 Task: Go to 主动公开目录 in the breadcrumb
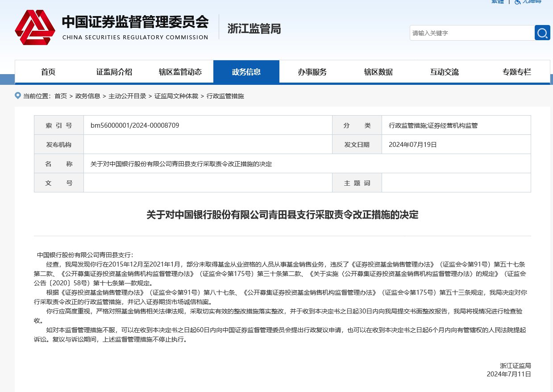click(x=127, y=96)
